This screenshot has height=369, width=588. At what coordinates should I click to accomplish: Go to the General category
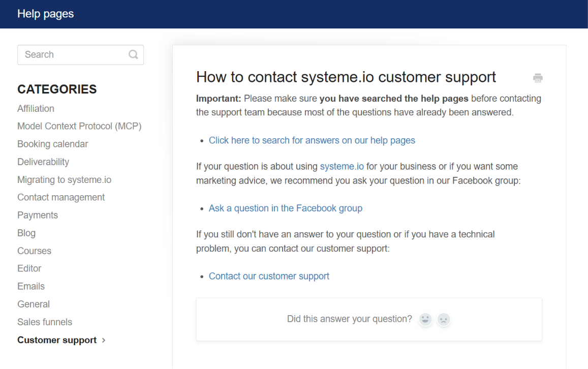(x=34, y=304)
